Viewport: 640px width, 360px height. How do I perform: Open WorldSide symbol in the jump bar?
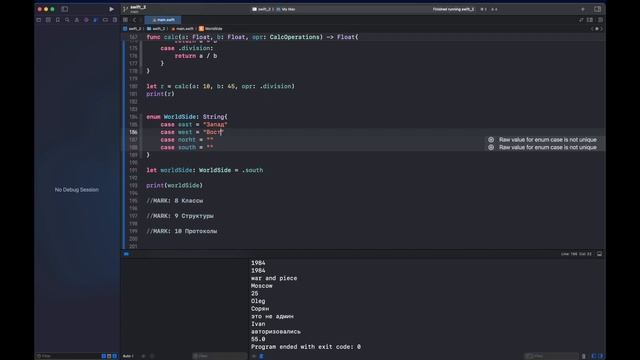tap(211, 29)
